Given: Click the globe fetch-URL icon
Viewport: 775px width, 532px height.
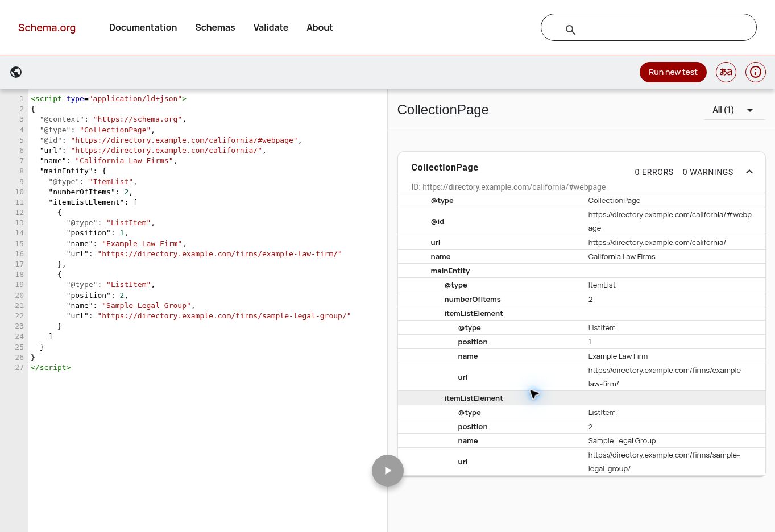Looking at the screenshot, I should tap(16, 72).
